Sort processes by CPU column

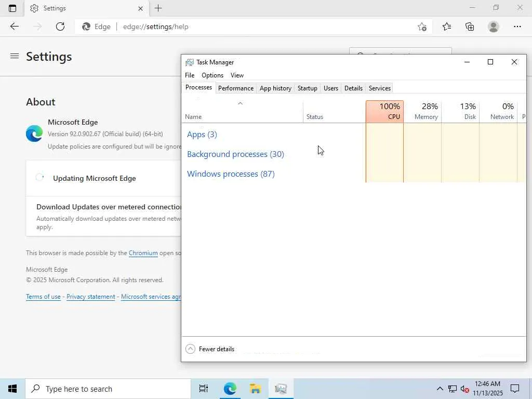pyautogui.click(x=385, y=112)
